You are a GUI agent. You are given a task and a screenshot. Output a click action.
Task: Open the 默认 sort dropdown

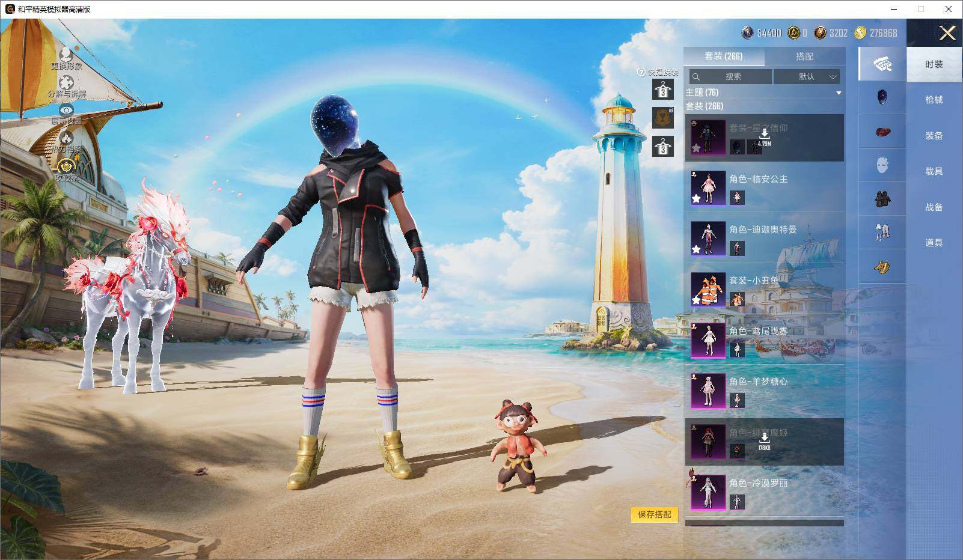pyautogui.click(x=806, y=76)
